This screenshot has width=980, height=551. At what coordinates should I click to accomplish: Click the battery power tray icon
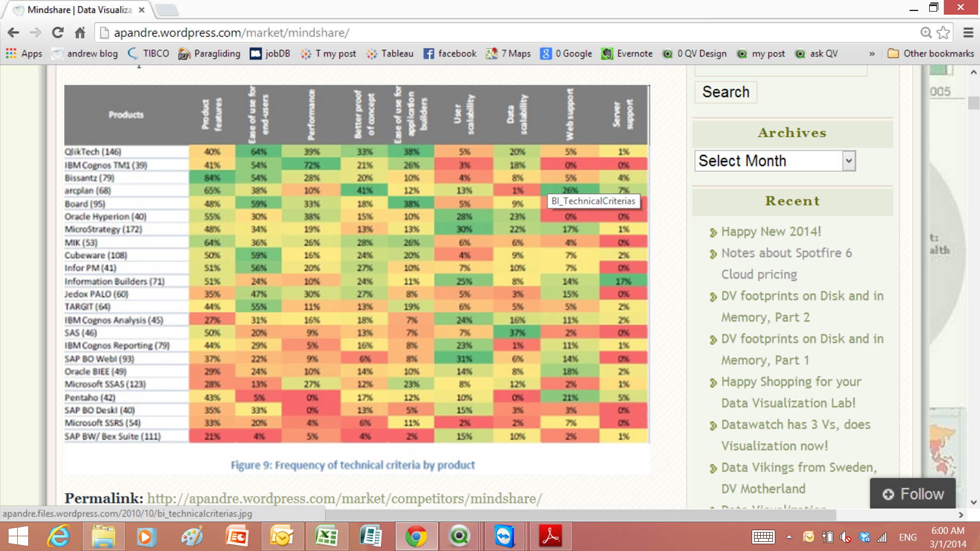pyautogui.click(x=827, y=537)
